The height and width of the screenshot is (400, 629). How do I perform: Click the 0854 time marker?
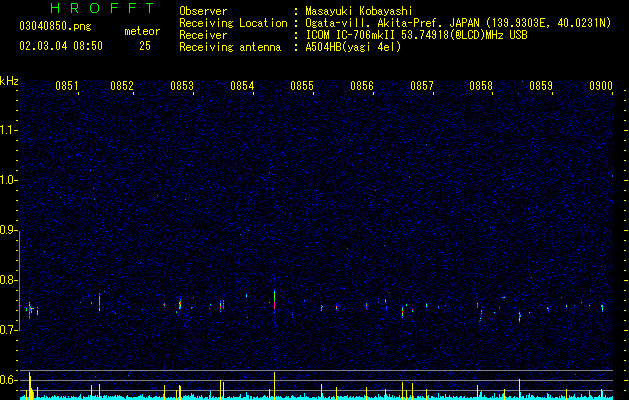click(x=242, y=86)
